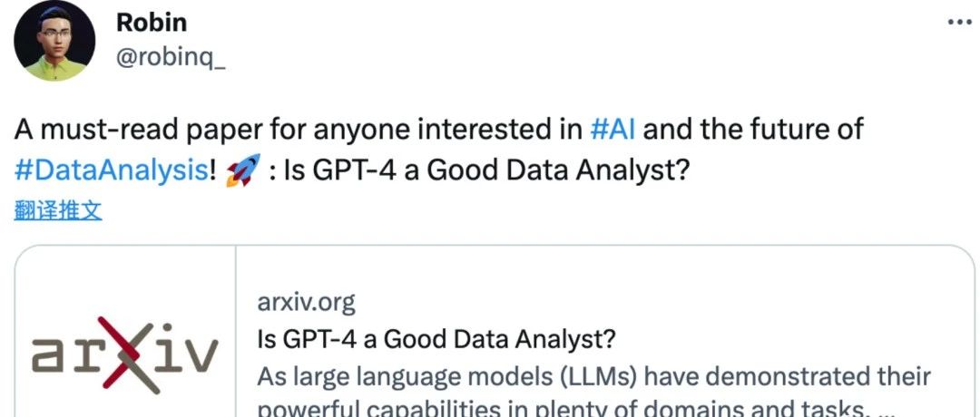Open the tweet's more options menu
980x417 pixels.
click(x=959, y=23)
